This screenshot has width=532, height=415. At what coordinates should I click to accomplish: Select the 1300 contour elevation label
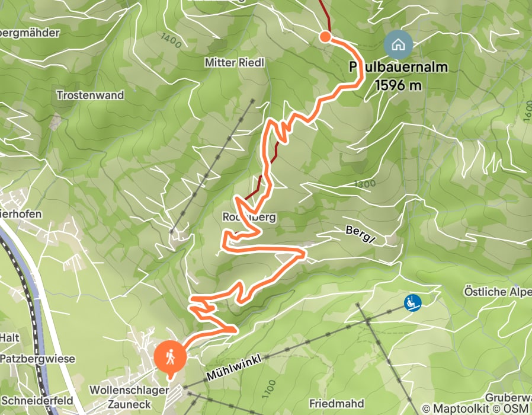coord(365,184)
